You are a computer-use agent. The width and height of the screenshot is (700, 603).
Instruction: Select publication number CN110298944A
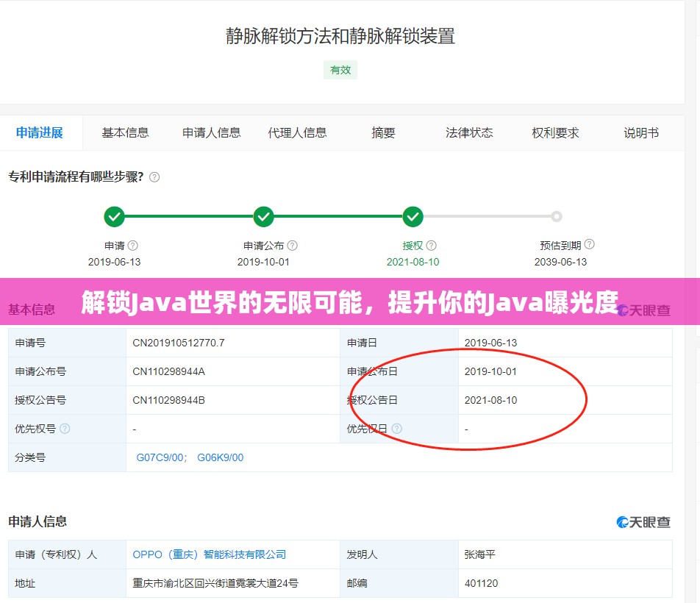coord(169,371)
